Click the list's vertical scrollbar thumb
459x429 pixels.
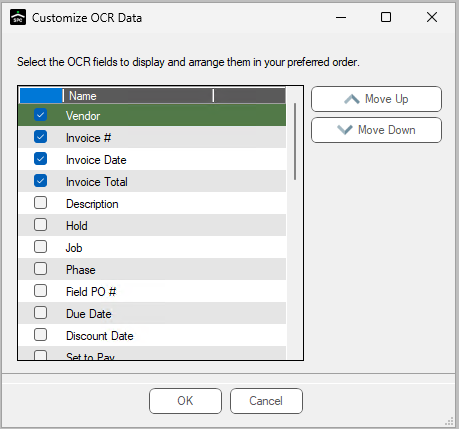[x=295, y=142]
